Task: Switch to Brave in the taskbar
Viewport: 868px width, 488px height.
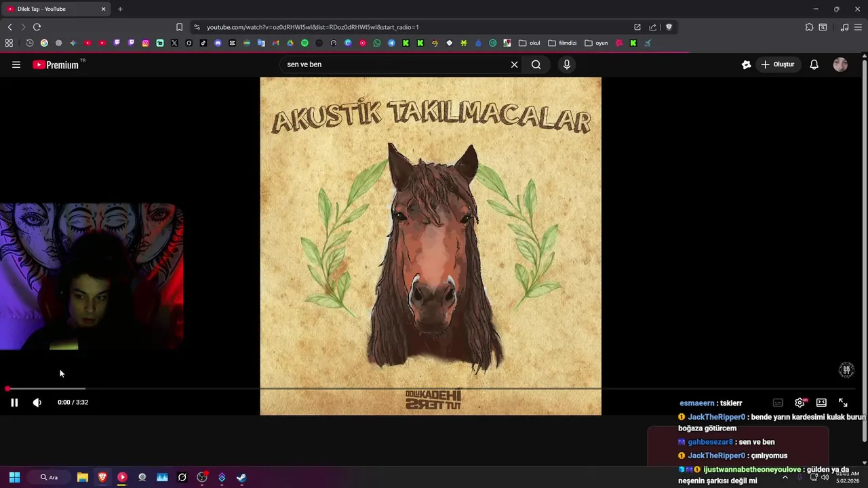Action: tap(102, 477)
